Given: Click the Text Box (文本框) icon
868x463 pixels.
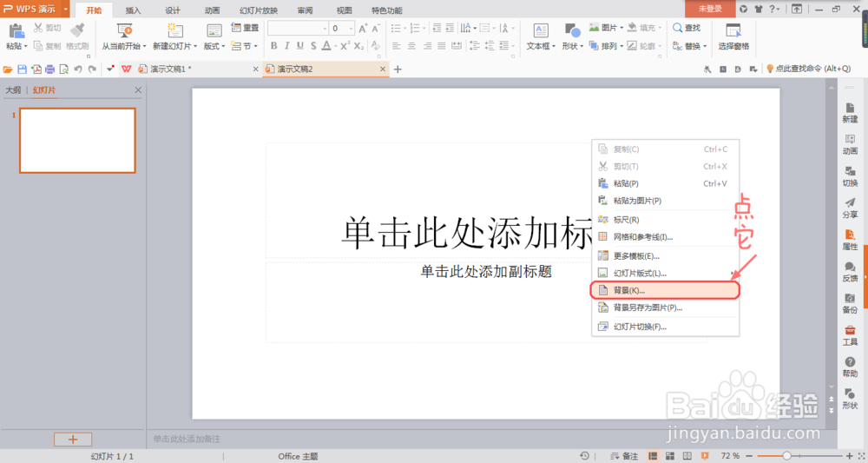Looking at the screenshot, I should [541, 30].
